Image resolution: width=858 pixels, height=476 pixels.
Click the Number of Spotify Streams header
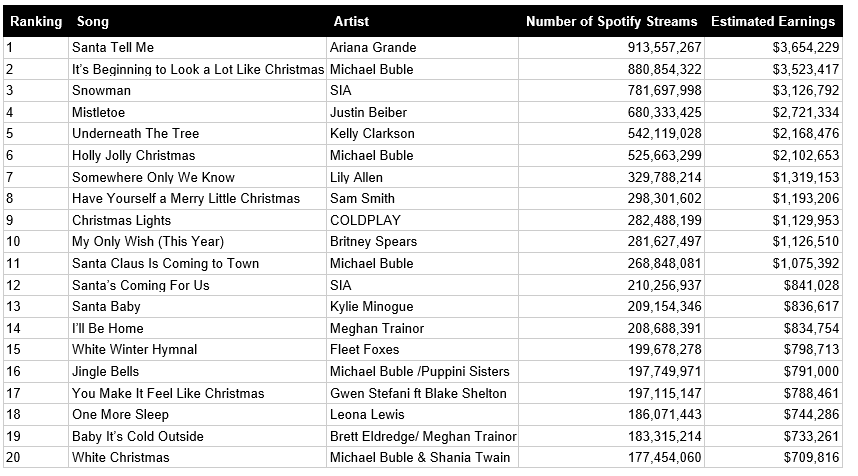tap(613, 21)
